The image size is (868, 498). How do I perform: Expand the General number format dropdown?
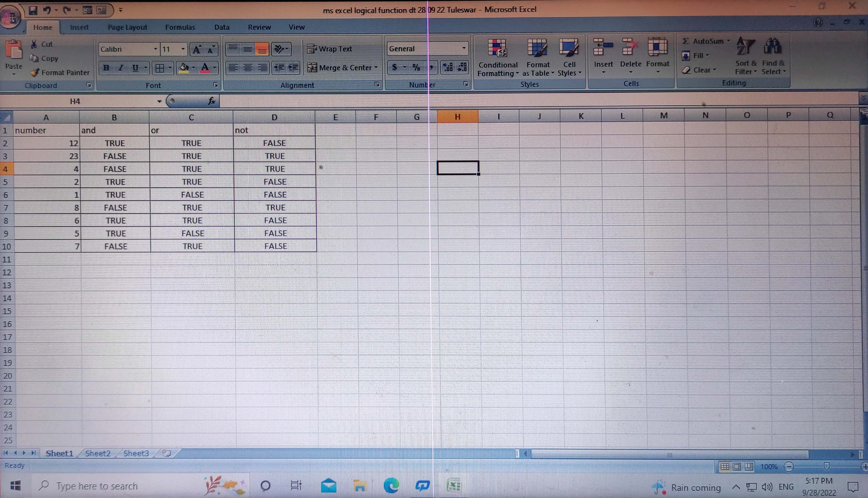[464, 48]
